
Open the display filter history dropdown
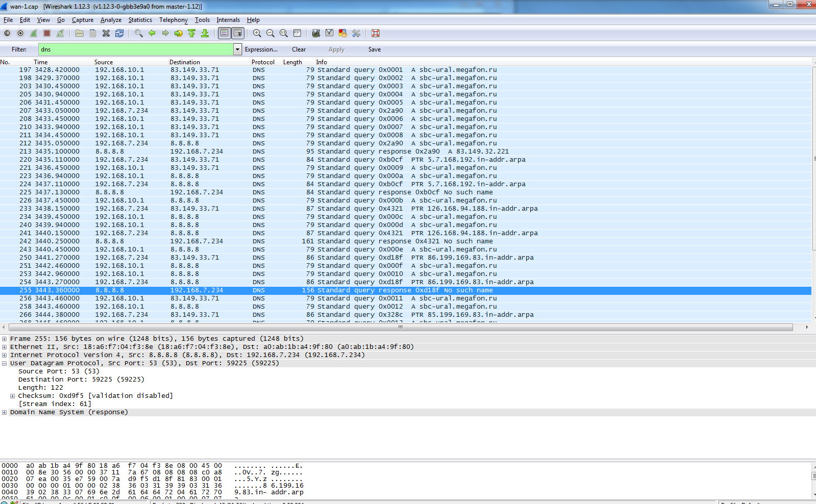237,49
